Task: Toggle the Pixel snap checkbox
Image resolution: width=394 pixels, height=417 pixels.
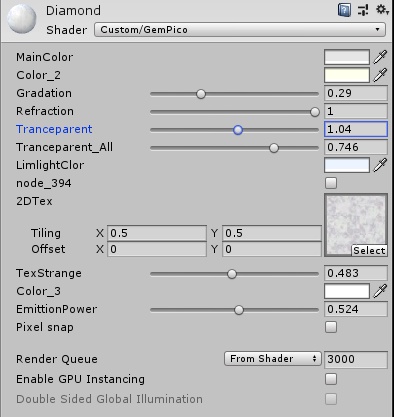Action: [x=331, y=327]
